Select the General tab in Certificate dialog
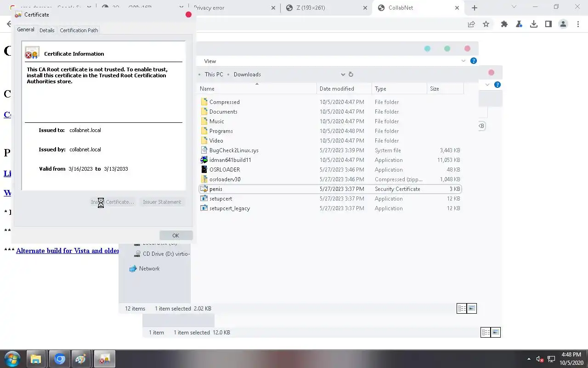 (x=26, y=29)
